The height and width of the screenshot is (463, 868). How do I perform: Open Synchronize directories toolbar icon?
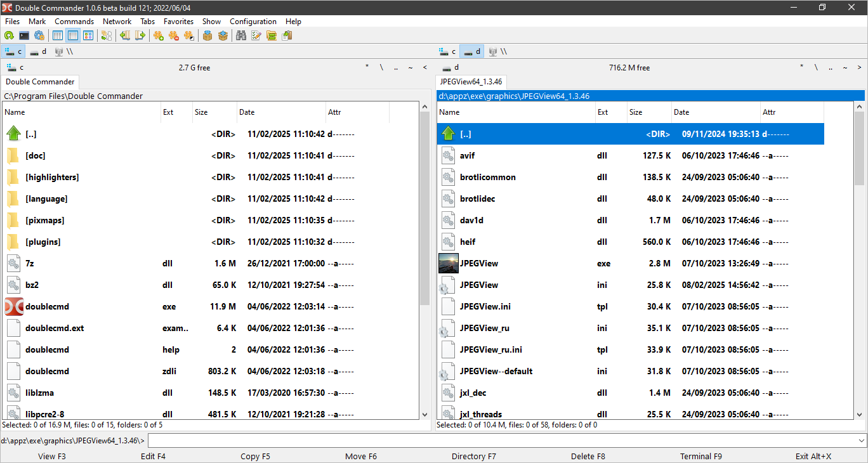tap(272, 36)
